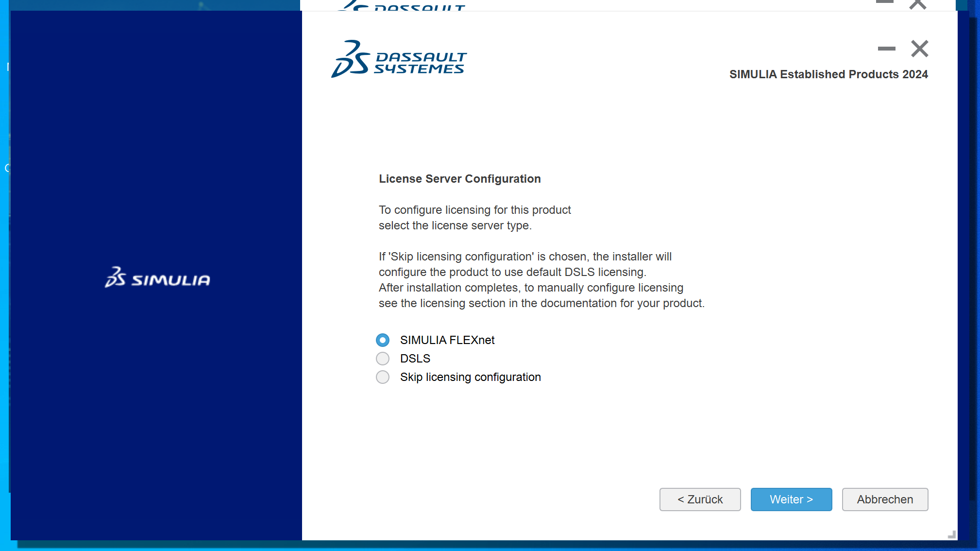Click the 'SIMULIA FLEXnet' option label
Viewport: 980px width, 551px height.
(447, 340)
